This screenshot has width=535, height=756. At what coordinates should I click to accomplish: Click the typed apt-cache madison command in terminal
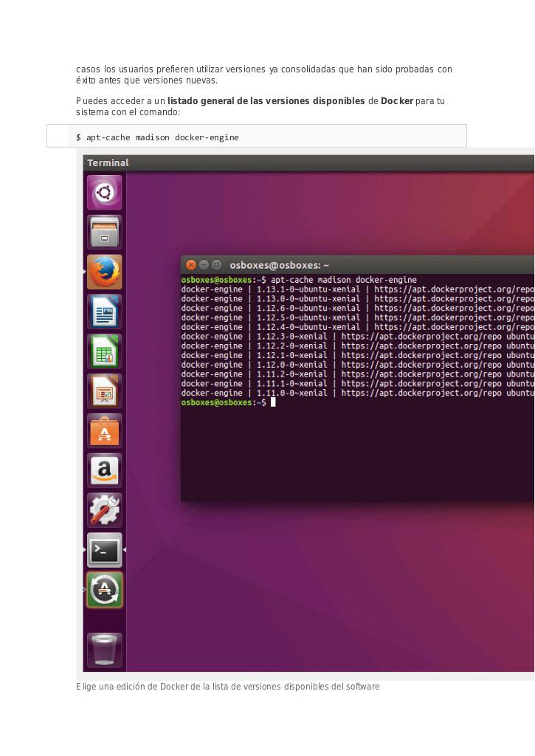click(x=344, y=280)
